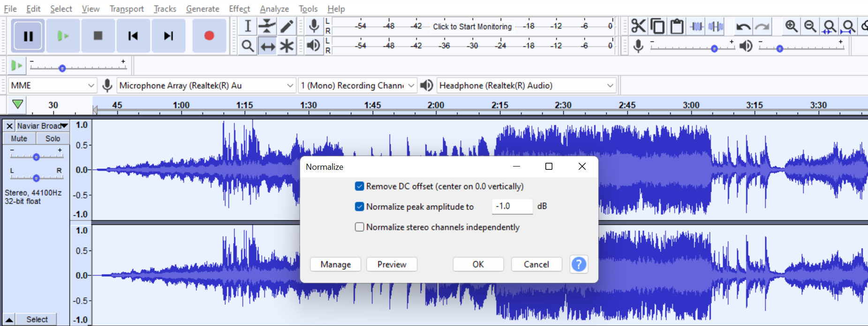Click the Pause transport button
The image size is (868, 326).
pos(28,36)
